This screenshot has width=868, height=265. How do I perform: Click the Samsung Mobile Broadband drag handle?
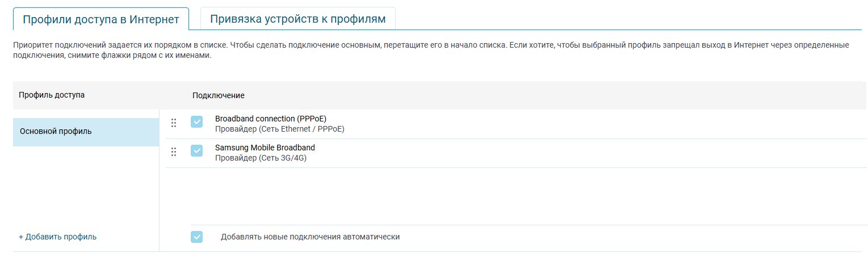[x=174, y=152]
